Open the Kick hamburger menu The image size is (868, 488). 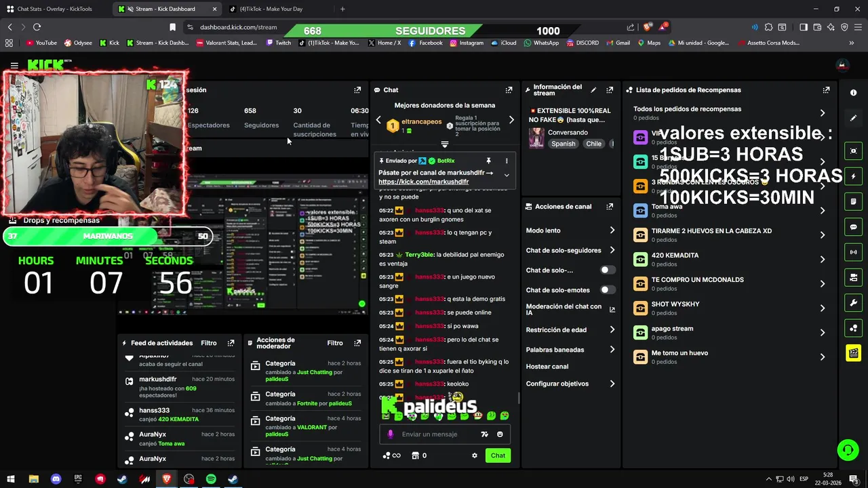coord(14,66)
